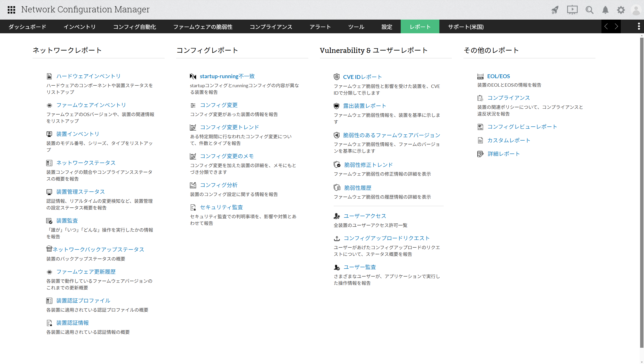Open the apps grid launcher icon
This screenshot has height=364, width=644.
pyautogui.click(x=11, y=10)
